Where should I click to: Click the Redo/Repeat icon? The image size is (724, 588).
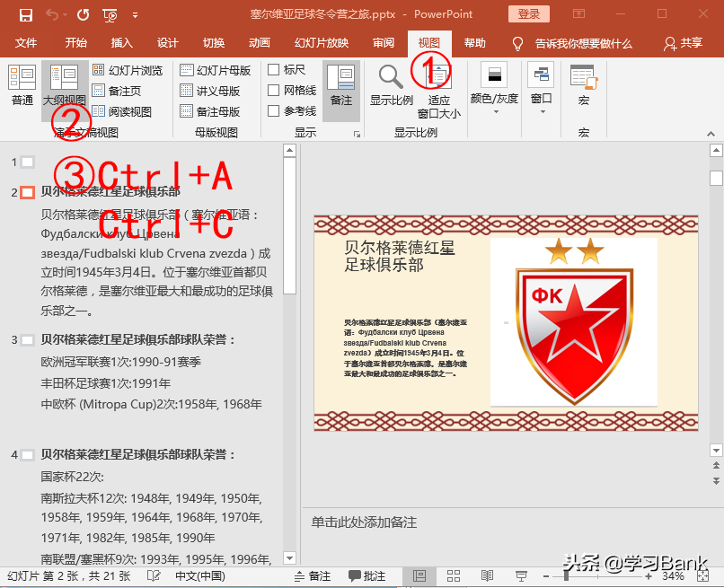84,14
